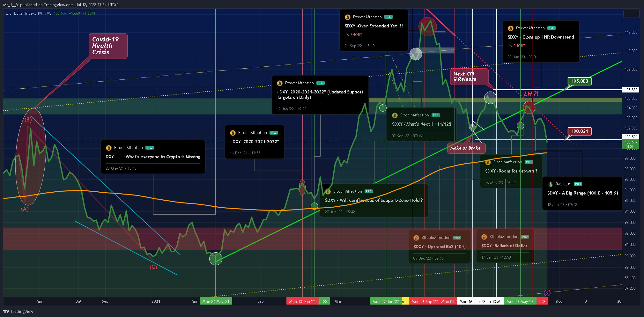Click the purple lightning icon above the time axis
Viewport: 644px width, 317px height.
547,292
